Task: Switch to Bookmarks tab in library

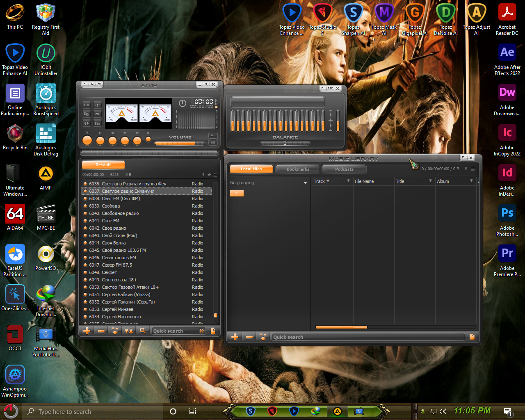Action: 298,169
